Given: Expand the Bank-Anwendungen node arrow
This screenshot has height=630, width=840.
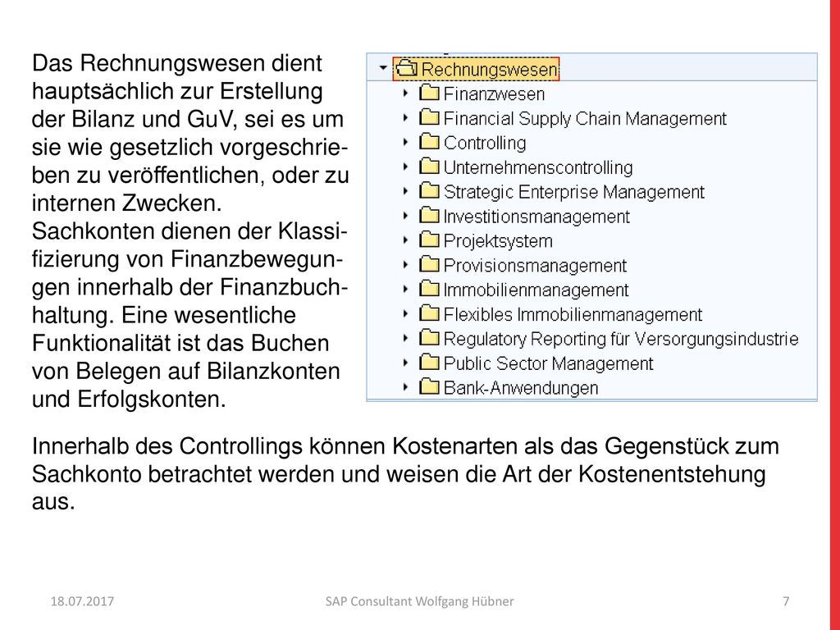Looking at the screenshot, I should coord(405,387).
